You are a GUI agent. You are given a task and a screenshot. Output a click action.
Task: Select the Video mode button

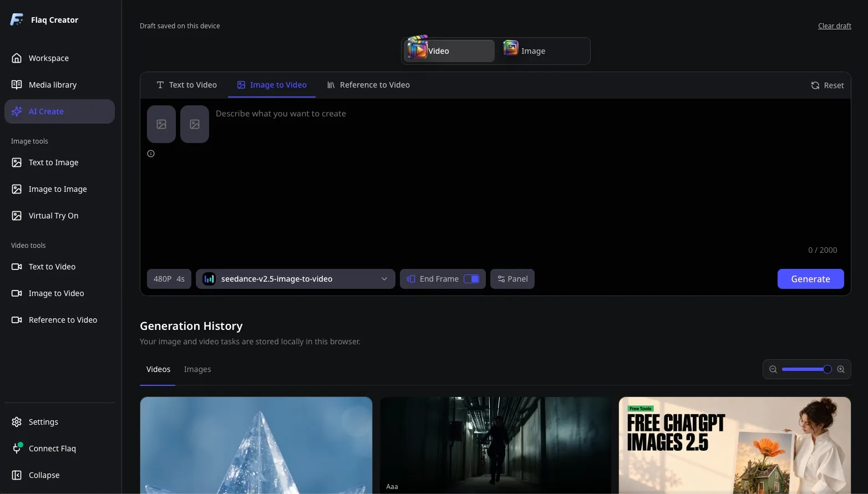point(449,51)
